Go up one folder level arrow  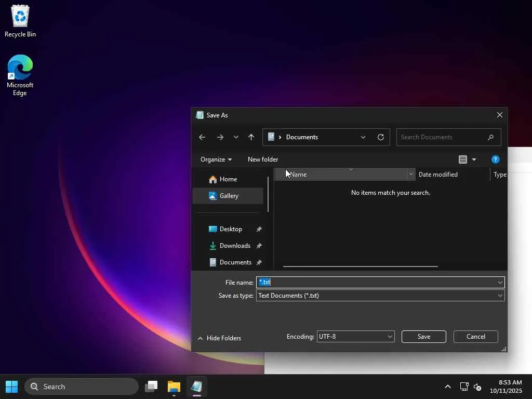pyautogui.click(x=251, y=137)
